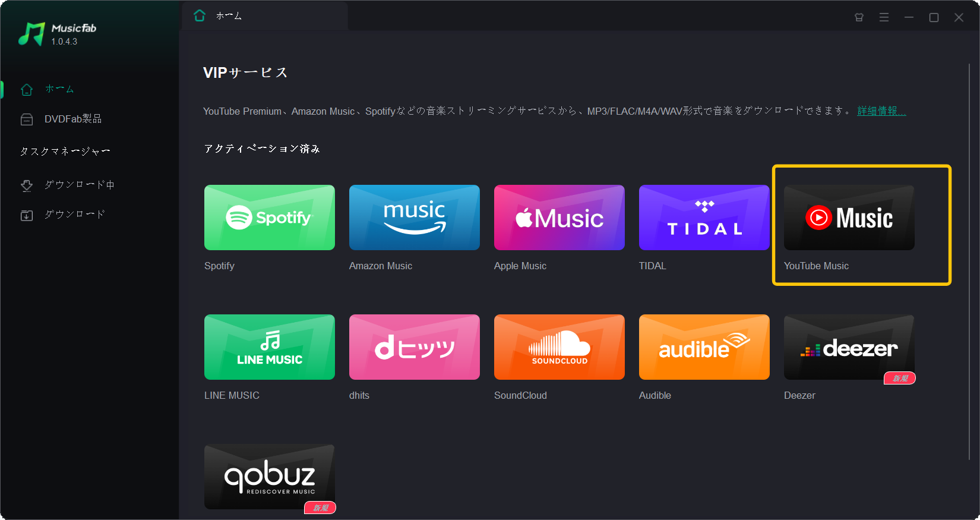Click the 詳細情報 link
Image resolution: width=980 pixels, height=520 pixels.
pos(881,111)
